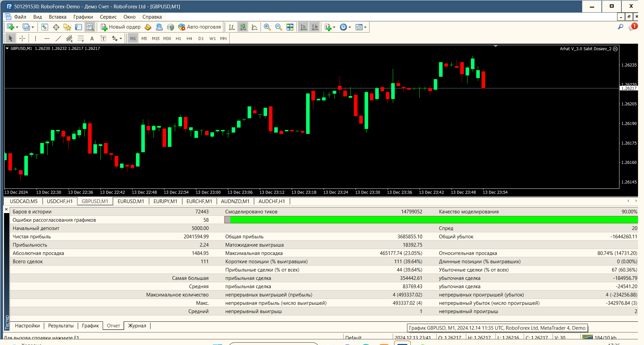This screenshot has width=644, height=345.
Task: Draw a horizontal line tool
Action: [47, 39]
